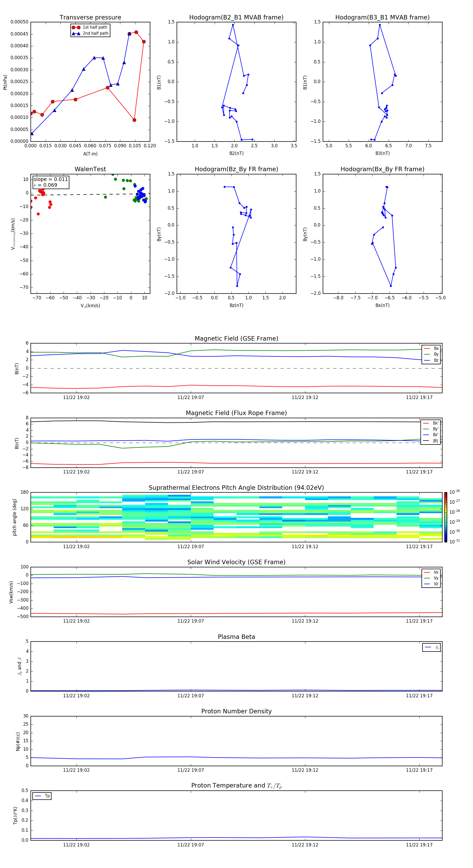Select the 'Hodogram(Bz_By FR frame)' title
This screenshot has height=868, width=473.
coord(236,169)
